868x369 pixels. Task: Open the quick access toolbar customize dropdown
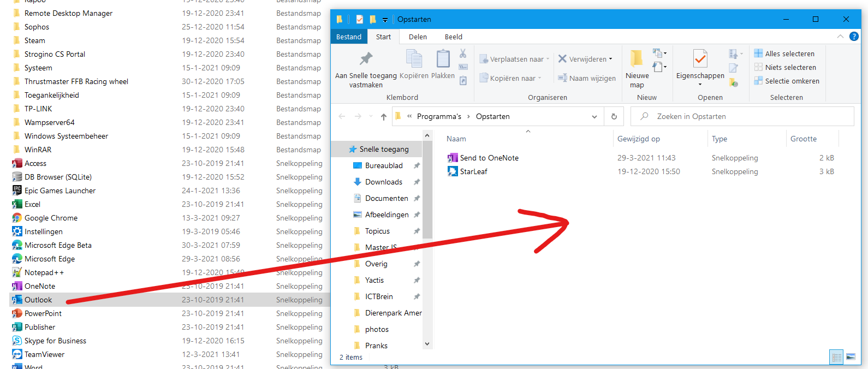pyautogui.click(x=385, y=20)
